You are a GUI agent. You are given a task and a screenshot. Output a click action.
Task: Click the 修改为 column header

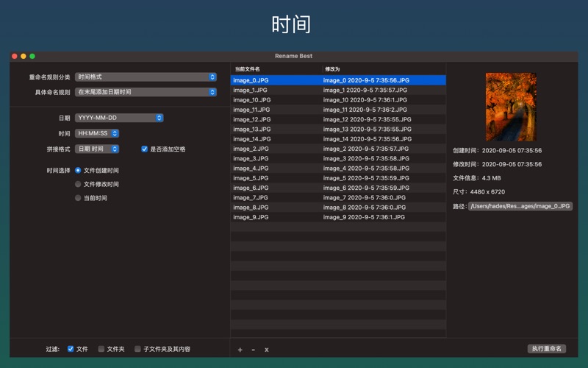382,68
